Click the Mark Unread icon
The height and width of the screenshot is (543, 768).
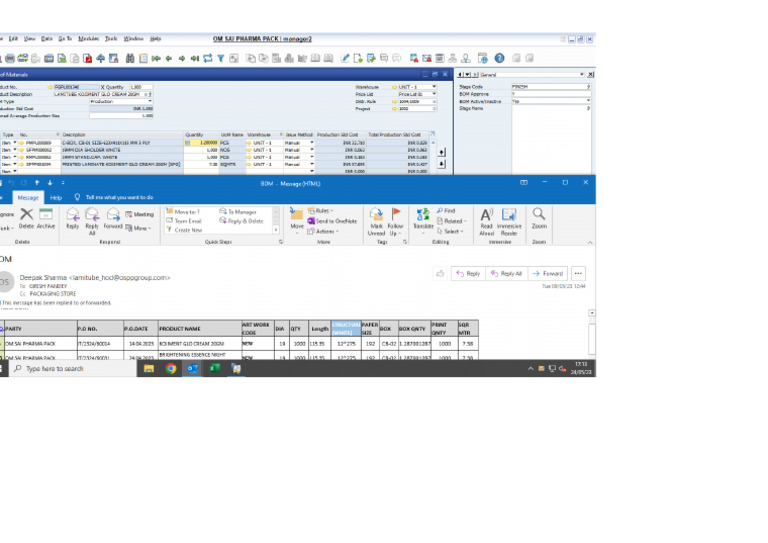[x=376, y=221]
